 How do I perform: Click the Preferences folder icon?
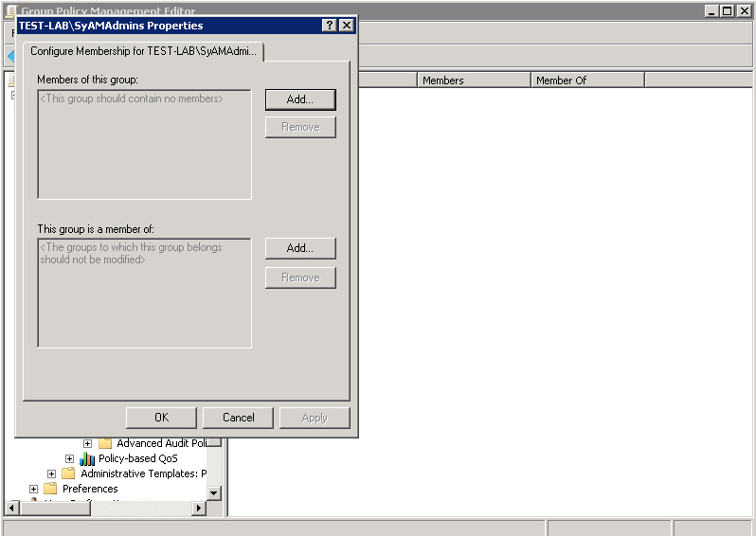pos(51,489)
